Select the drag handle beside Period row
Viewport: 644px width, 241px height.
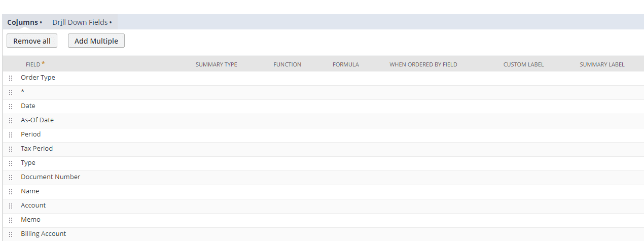tap(11, 135)
